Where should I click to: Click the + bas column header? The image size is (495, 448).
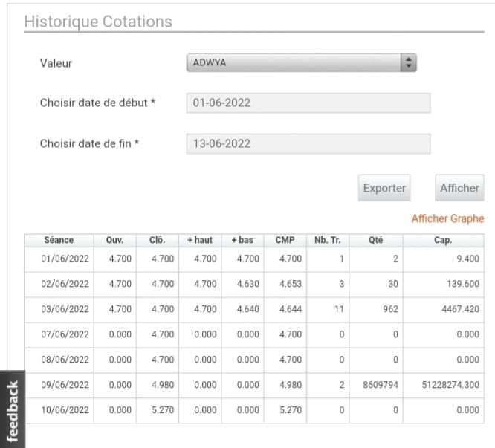click(243, 241)
